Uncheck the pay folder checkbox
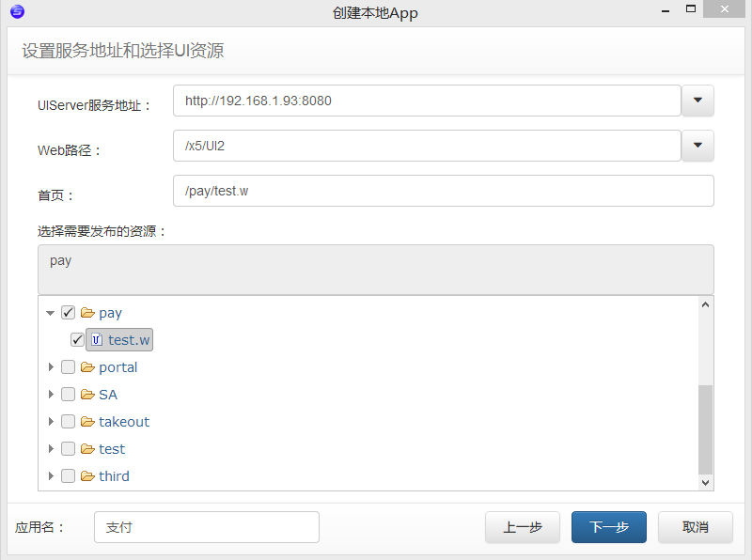This screenshot has height=560, width=752. (x=68, y=313)
